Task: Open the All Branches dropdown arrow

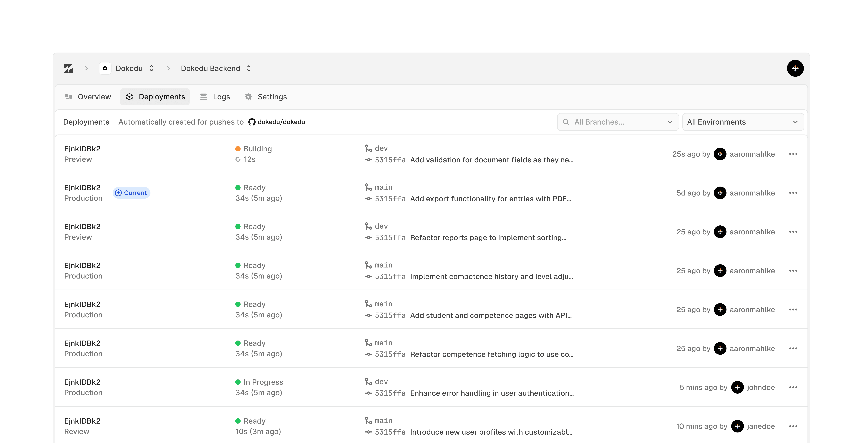Action: pos(670,122)
